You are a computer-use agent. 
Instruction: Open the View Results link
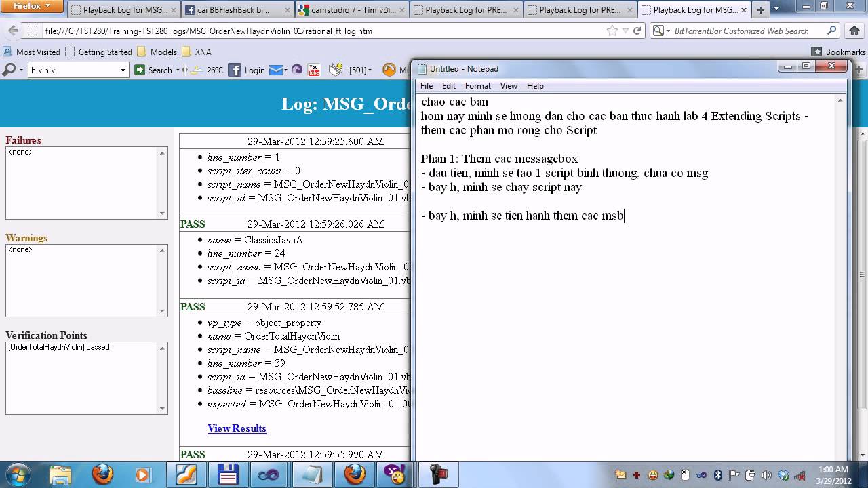coord(237,428)
